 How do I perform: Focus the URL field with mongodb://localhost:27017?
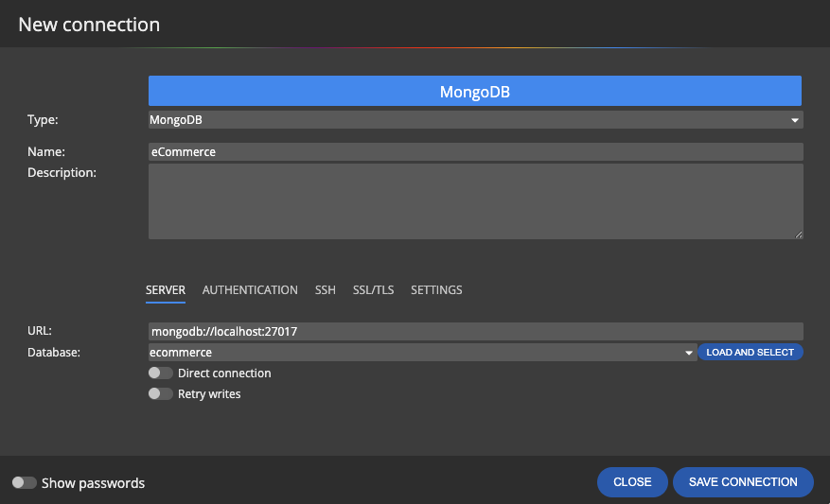475,332
